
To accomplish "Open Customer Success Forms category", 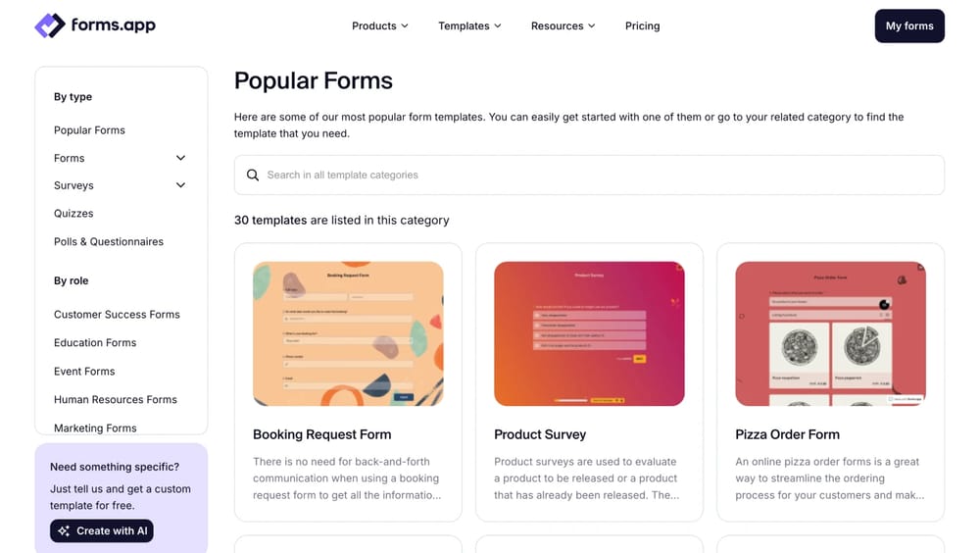I will [x=117, y=315].
